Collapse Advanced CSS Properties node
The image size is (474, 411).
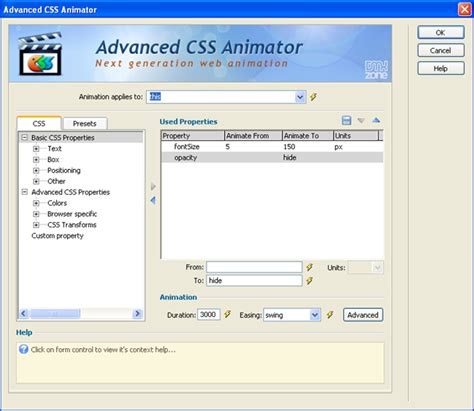pyautogui.click(x=24, y=192)
